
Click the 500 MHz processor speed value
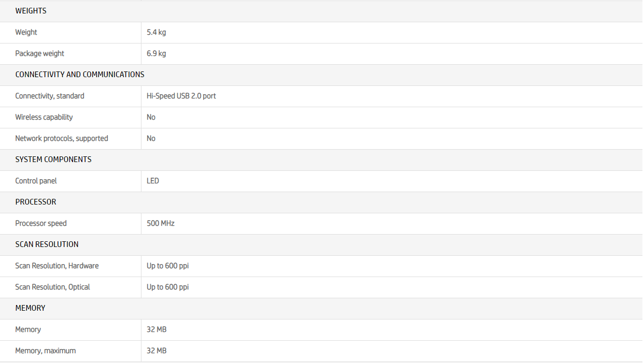(x=160, y=223)
